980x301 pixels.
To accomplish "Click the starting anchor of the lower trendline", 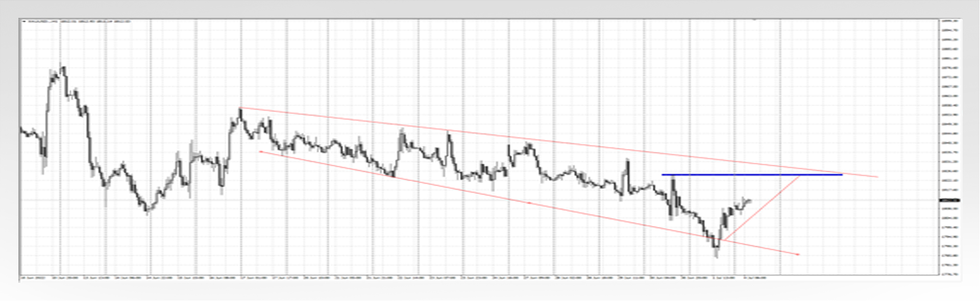I will (x=261, y=151).
